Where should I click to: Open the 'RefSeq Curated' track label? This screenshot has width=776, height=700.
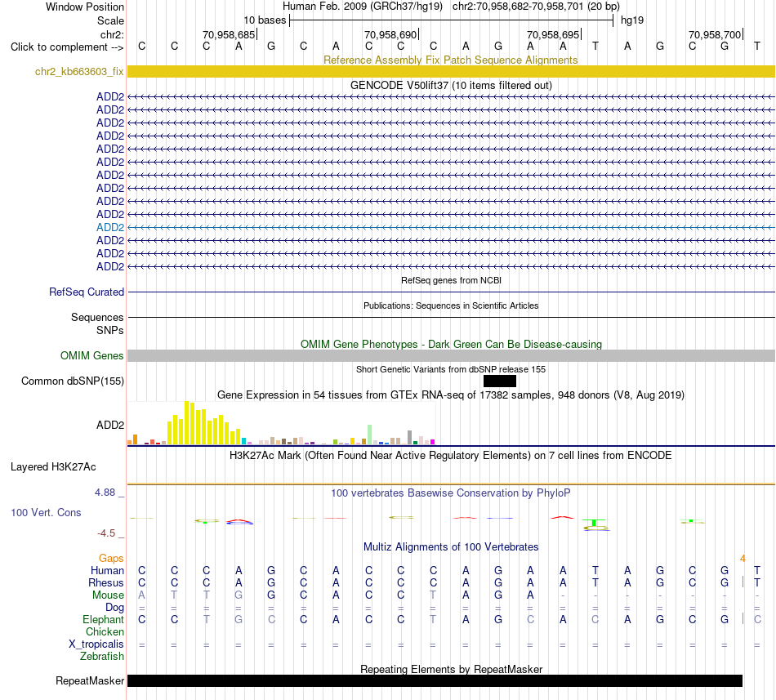pyautogui.click(x=86, y=292)
